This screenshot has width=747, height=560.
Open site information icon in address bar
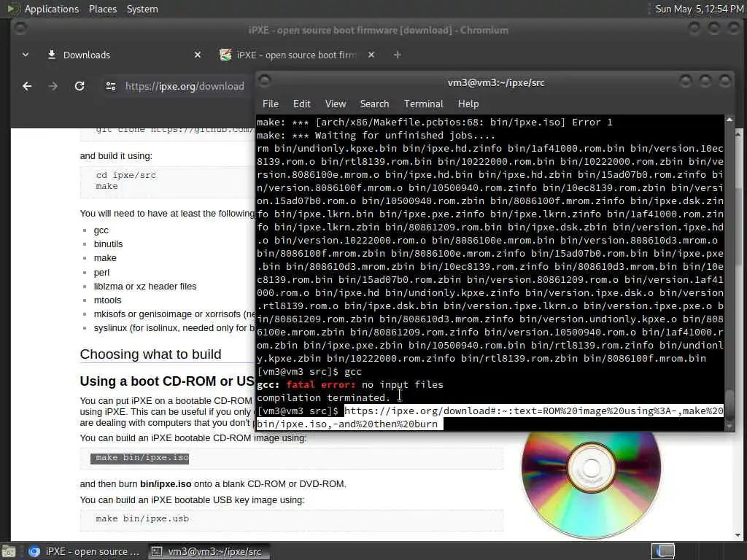pyautogui.click(x=111, y=86)
